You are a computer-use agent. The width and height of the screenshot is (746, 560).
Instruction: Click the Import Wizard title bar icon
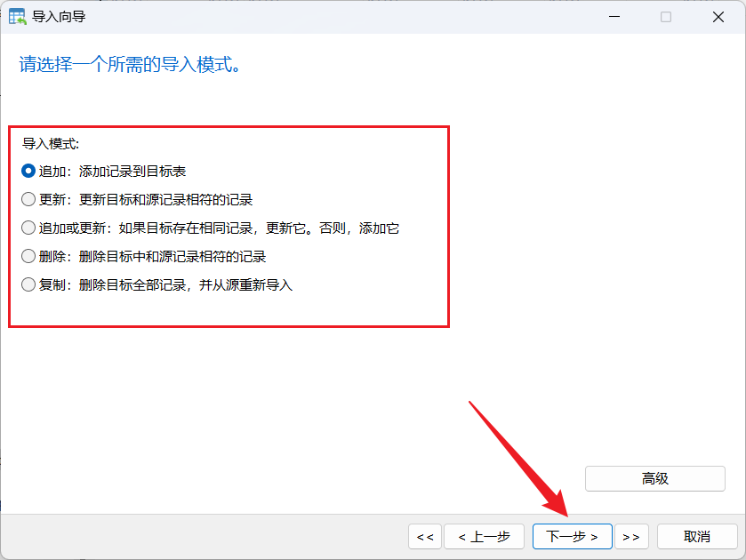[16, 16]
